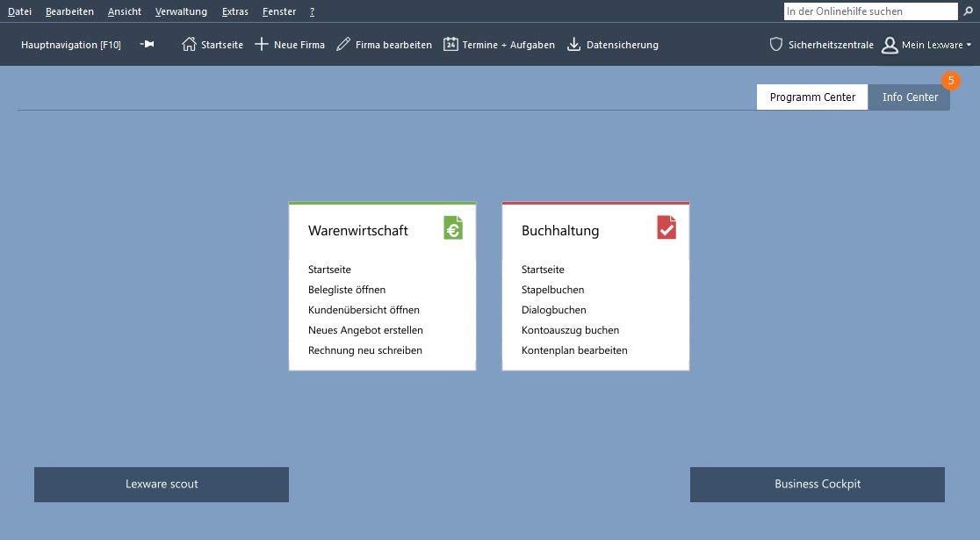Open the Bearbeiten menu
The width and height of the screenshot is (980, 540).
click(x=69, y=11)
